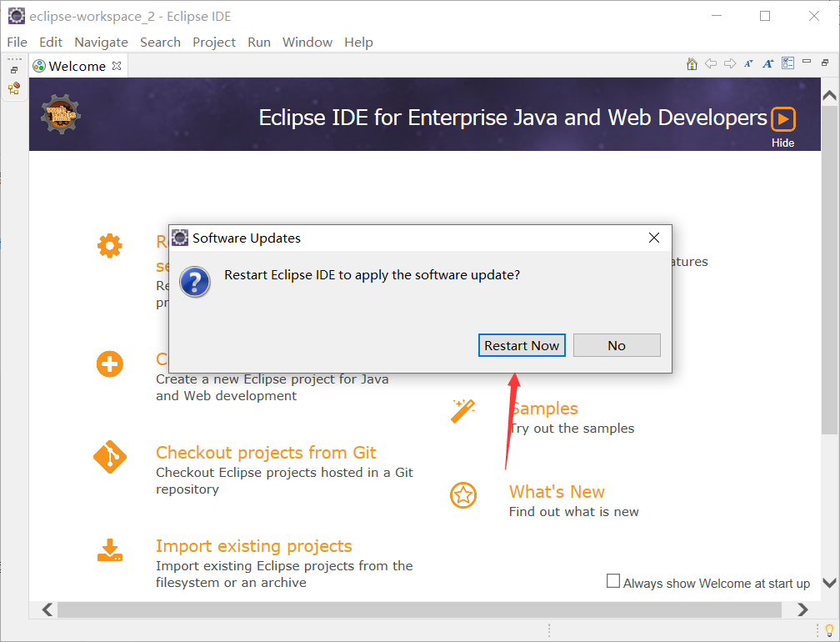Increase font size with large A icon
This screenshot has height=642, width=840.
click(x=768, y=63)
